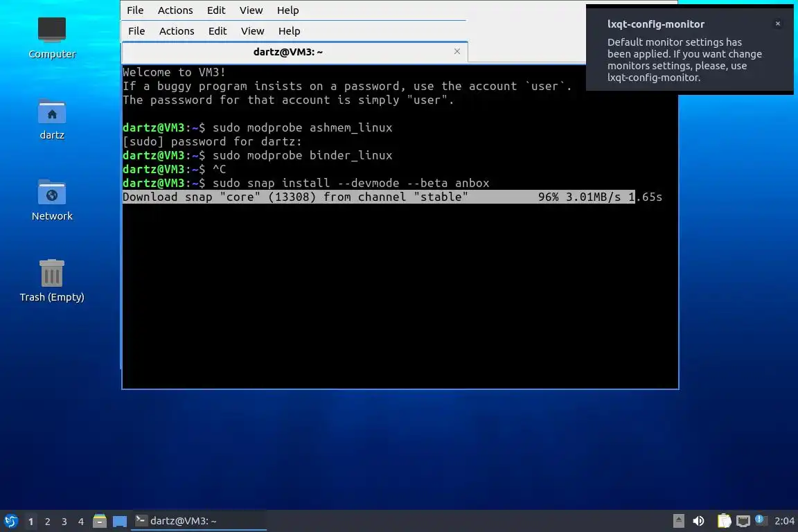Click the 'sudo snap install --devmode --beta anbox' command
The height and width of the screenshot is (532, 798).
[351, 183]
